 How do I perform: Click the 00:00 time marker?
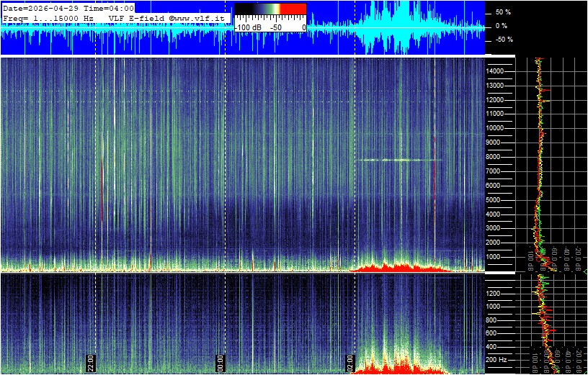tap(221, 361)
